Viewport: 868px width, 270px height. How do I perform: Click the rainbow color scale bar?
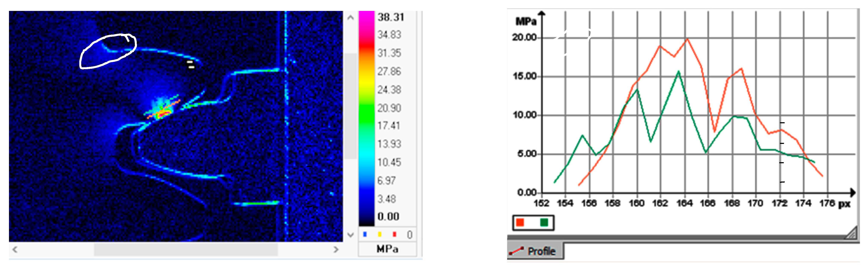point(367,118)
